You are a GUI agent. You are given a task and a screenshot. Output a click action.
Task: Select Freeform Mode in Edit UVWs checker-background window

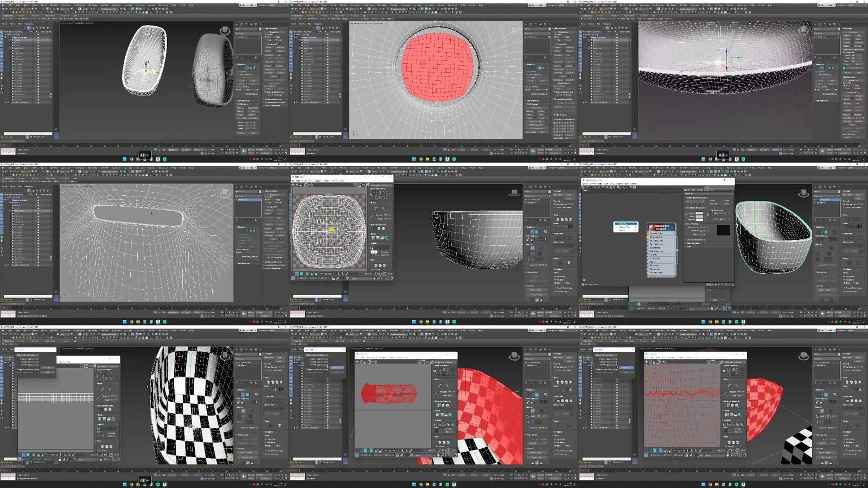coord(306,185)
